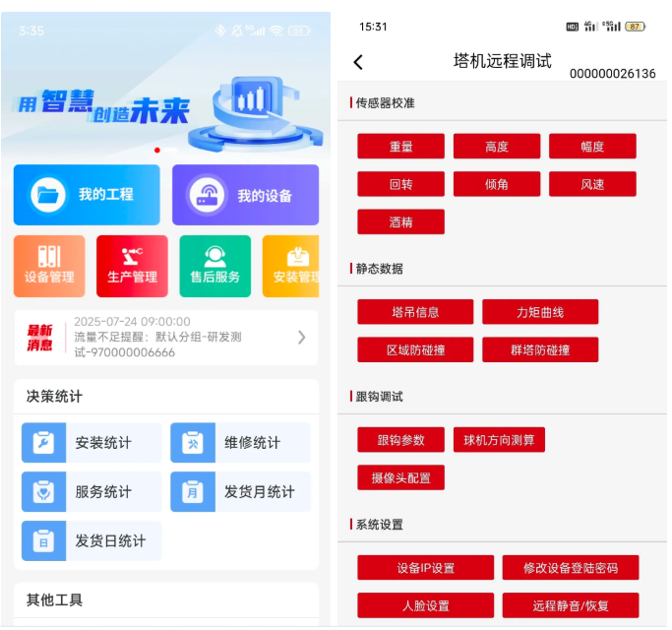
Task: Go back using the back arrow
Action: click(358, 62)
